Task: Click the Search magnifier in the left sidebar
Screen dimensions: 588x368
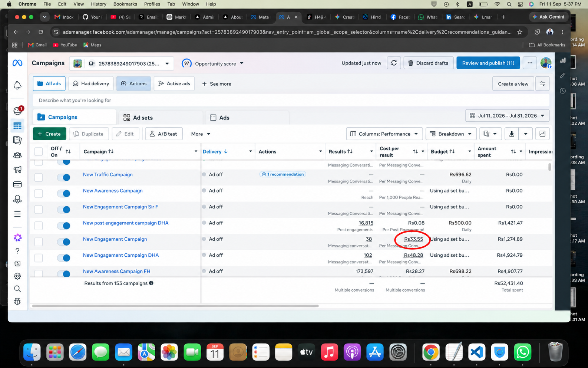Action: pos(17,289)
